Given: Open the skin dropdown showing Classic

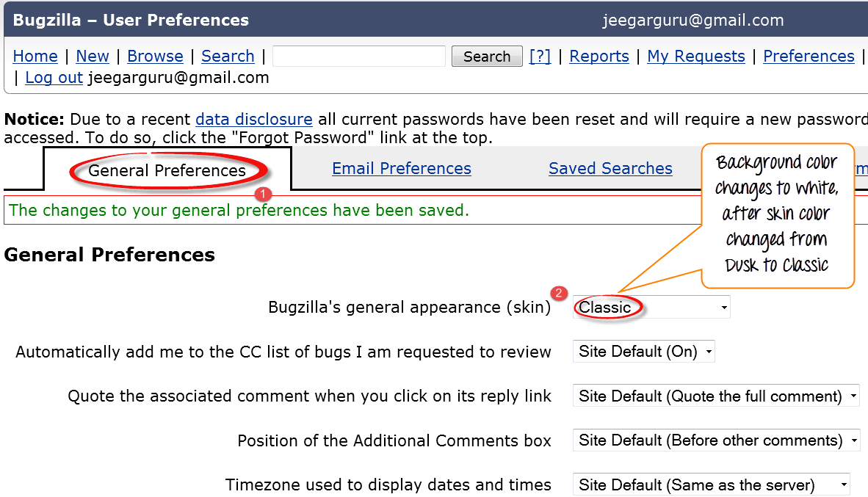Looking at the screenshot, I should [652, 308].
